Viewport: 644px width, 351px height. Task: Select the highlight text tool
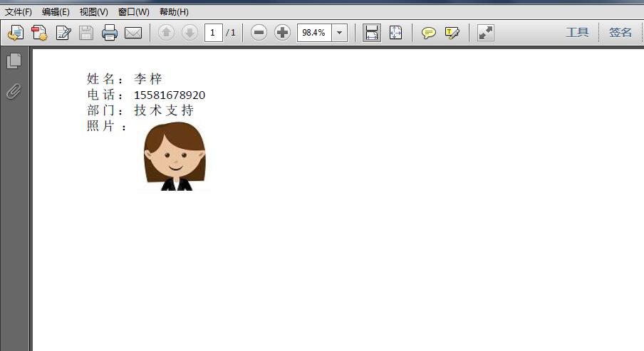click(452, 33)
